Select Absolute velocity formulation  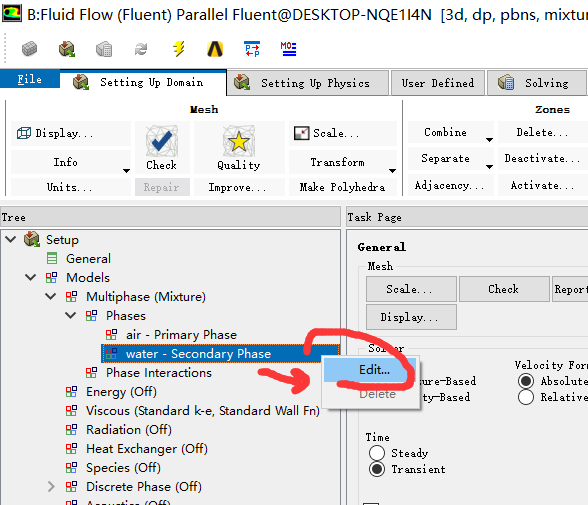[x=526, y=381]
